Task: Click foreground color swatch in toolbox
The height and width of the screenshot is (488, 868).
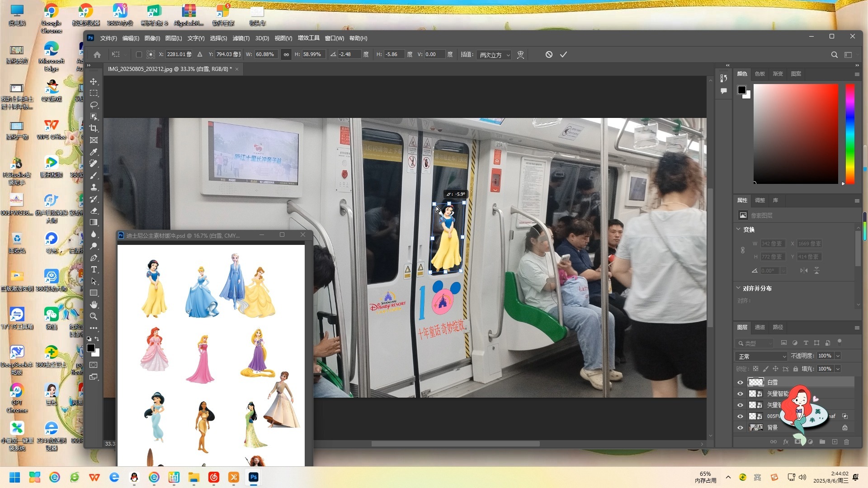Action: 91,348
